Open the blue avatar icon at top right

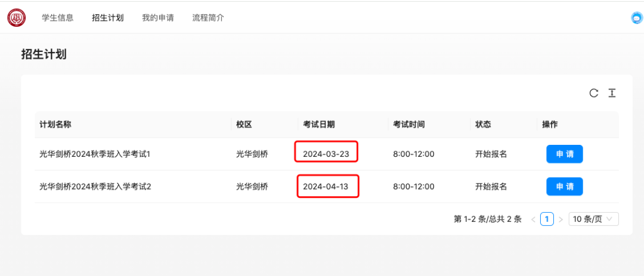pos(637,18)
